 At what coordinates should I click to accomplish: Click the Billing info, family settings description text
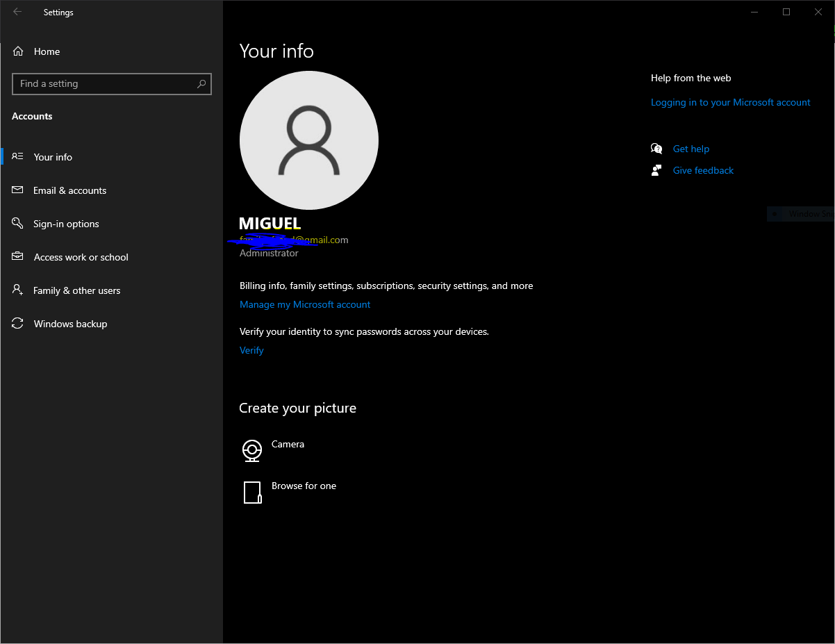[x=386, y=286]
